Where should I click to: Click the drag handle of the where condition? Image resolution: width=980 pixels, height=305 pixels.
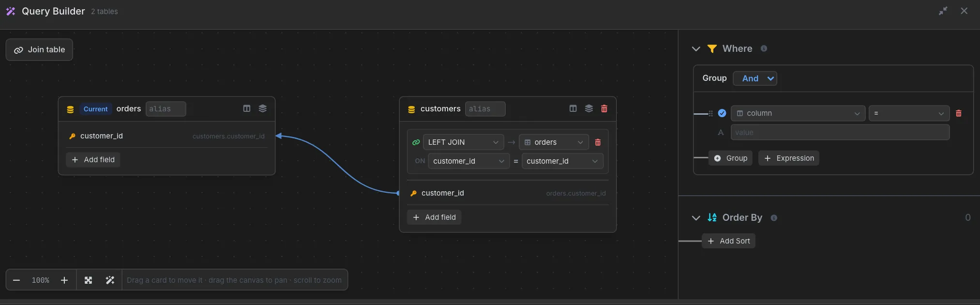pos(710,113)
